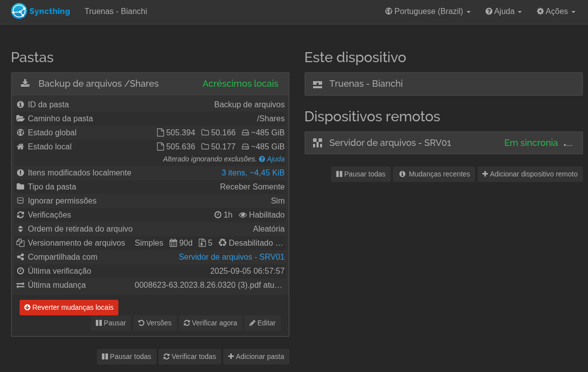Viewport: 588px width, 372px height.
Task: Click the folder icon beside Tipo da pasta
Action: pyautogui.click(x=21, y=187)
